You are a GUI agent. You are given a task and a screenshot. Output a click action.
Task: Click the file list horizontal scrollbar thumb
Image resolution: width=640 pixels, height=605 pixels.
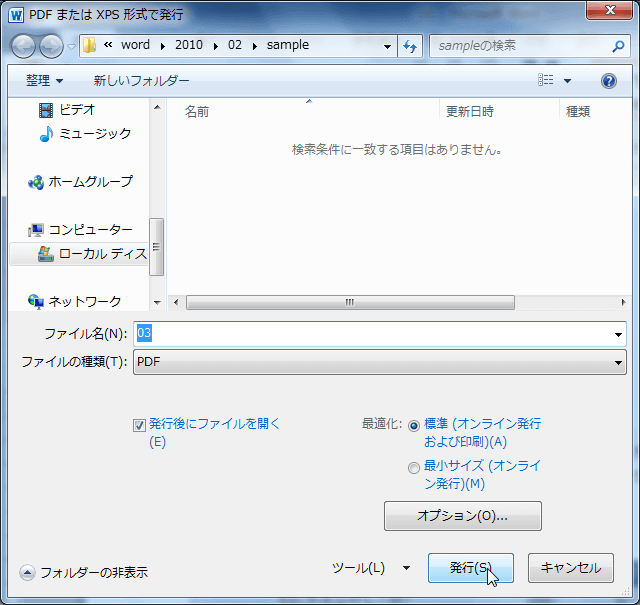350,302
